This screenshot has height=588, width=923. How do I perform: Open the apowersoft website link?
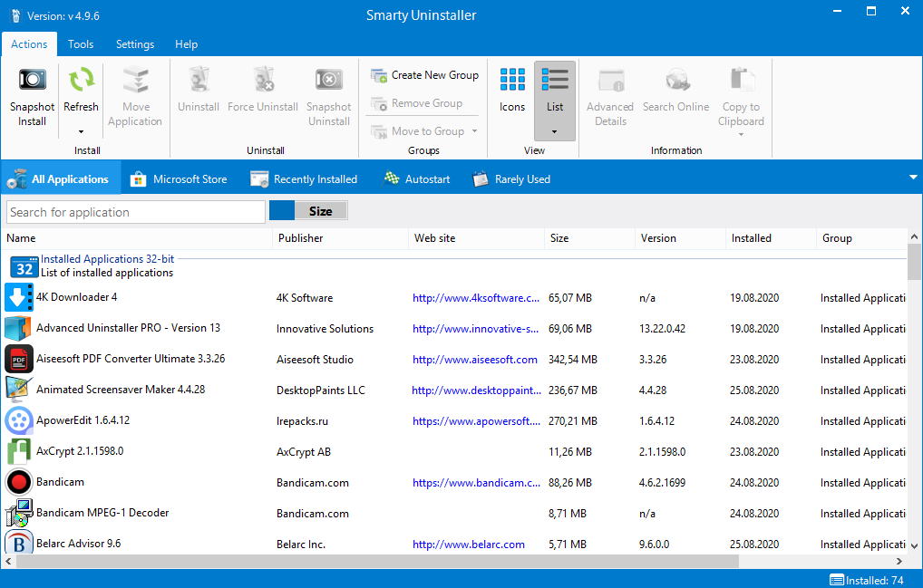[476, 421]
